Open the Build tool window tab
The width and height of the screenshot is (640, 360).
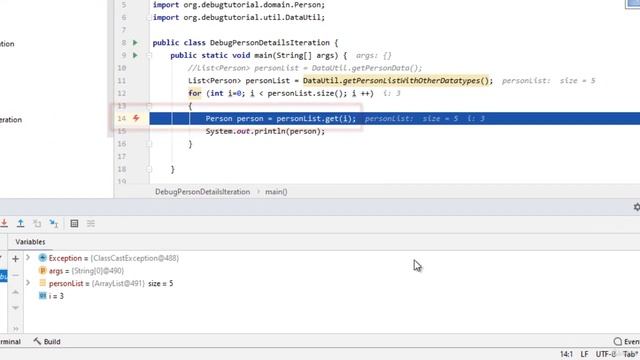point(47,341)
